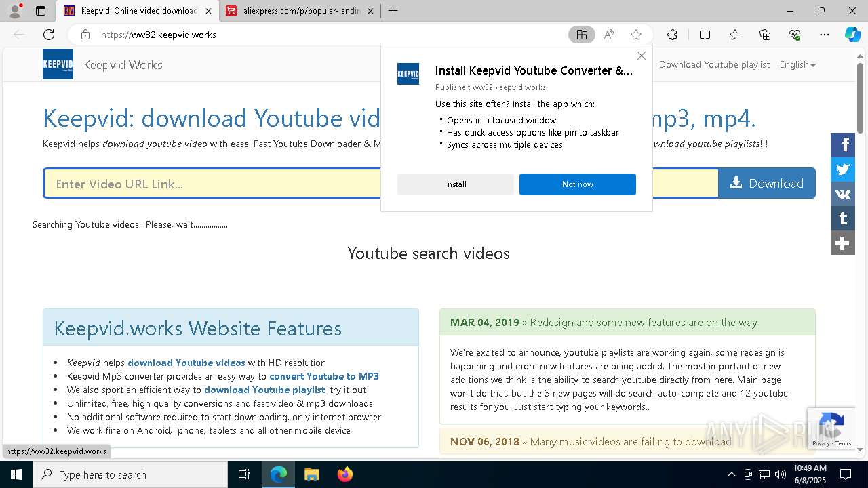Select the Keepvid Online Video tab
Screen dimensions: 868x488
[x=138, y=11]
